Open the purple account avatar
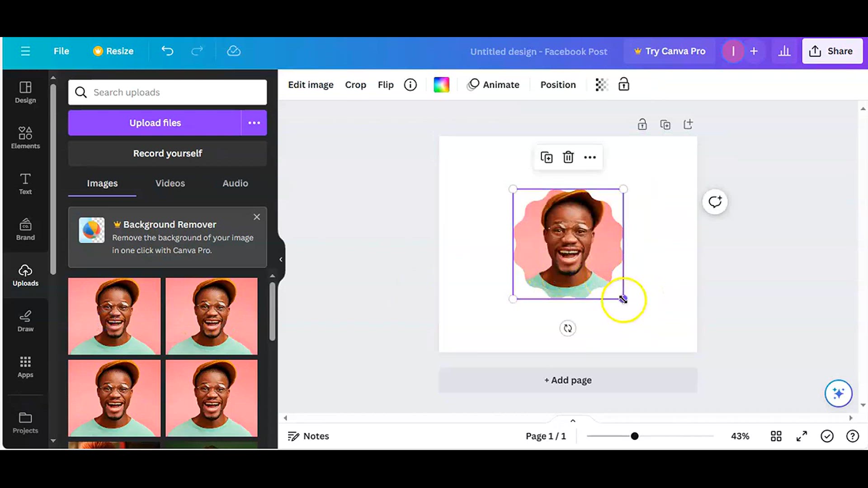The height and width of the screenshot is (488, 868). (733, 51)
